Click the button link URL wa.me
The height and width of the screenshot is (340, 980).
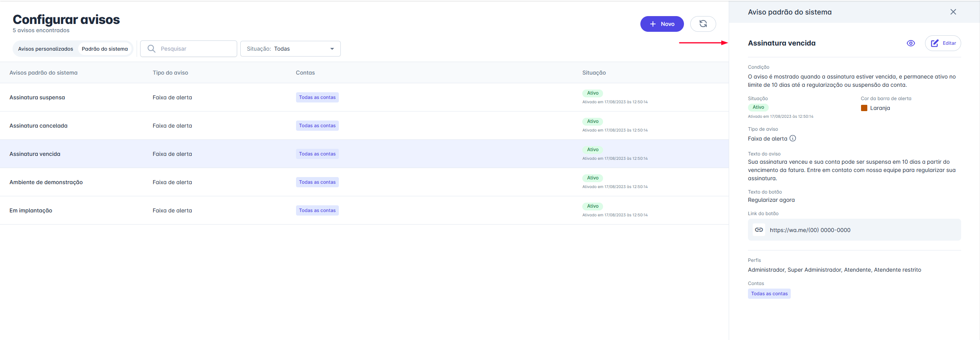click(810, 230)
